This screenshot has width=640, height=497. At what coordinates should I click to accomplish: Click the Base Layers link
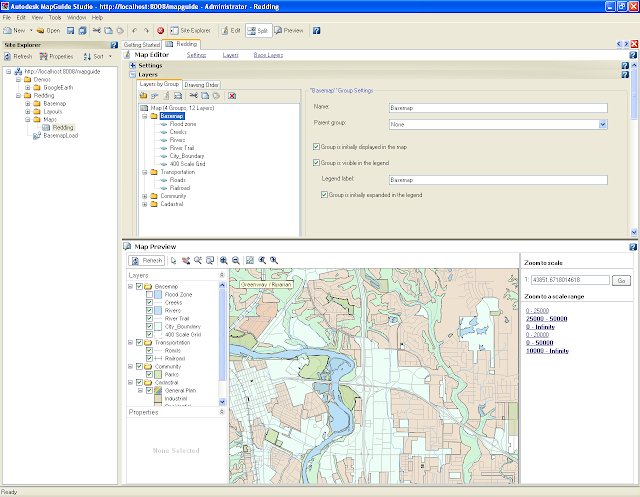[x=268, y=55]
